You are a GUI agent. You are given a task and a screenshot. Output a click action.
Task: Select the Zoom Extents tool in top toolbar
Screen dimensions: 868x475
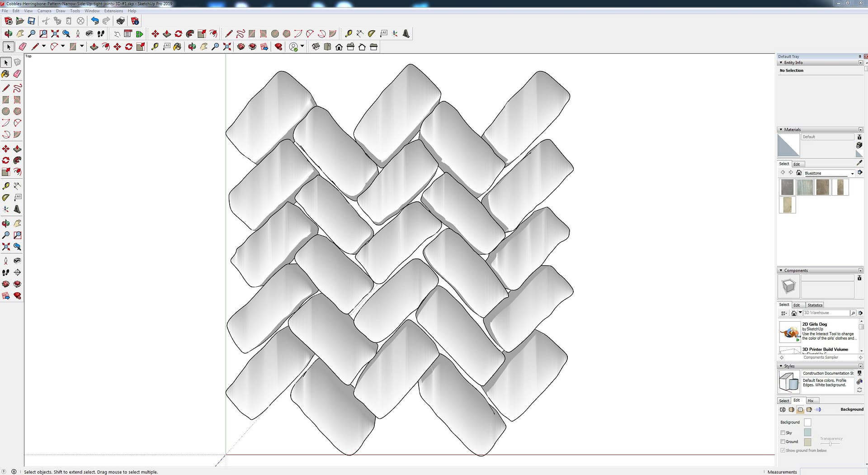point(55,33)
